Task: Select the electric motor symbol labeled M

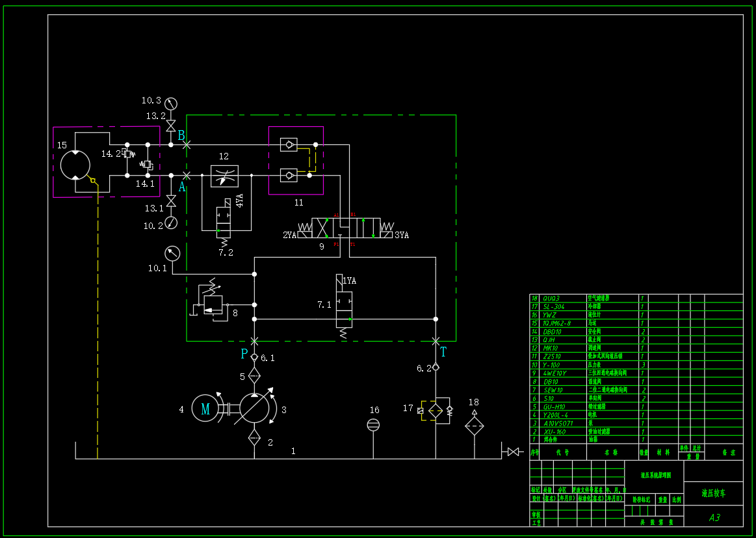Action: pyautogui.click(x=205, y=408)
